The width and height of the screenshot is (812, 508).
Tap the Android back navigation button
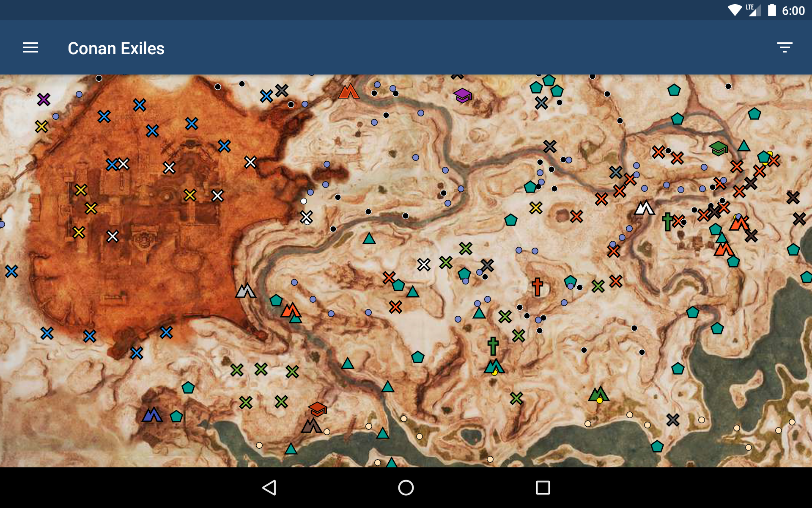coord(269,488)
